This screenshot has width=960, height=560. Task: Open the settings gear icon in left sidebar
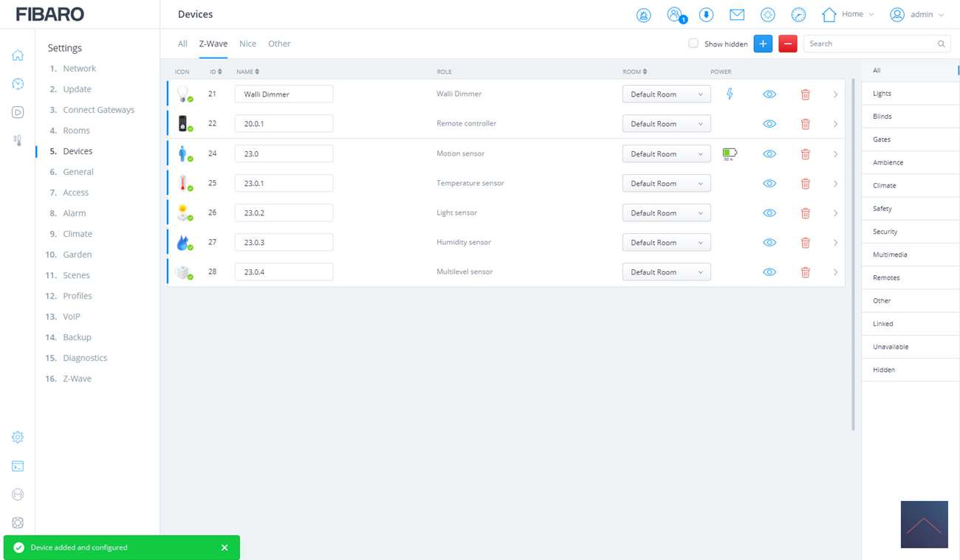click(x=18, y=437)
